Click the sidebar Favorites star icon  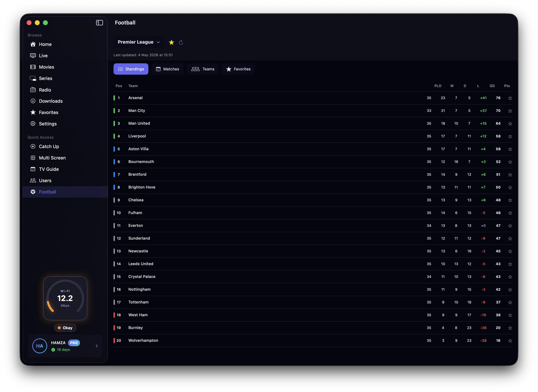[x=33, y=112]
